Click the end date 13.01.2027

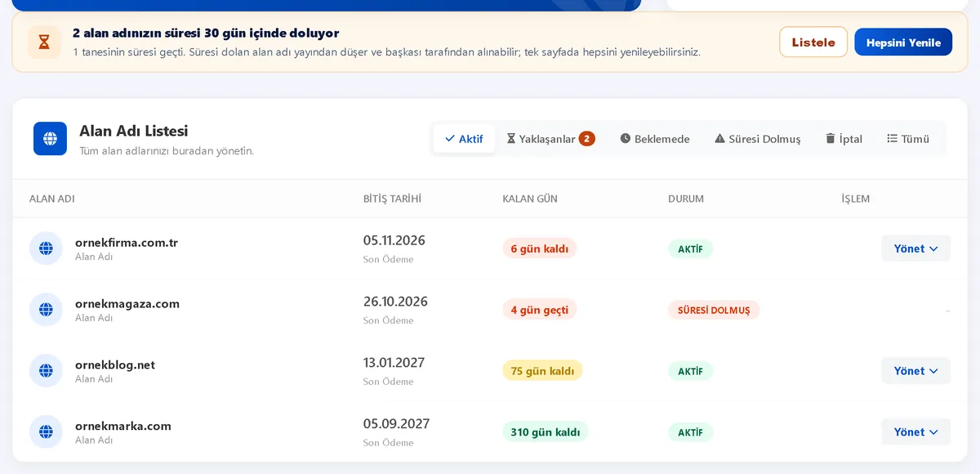click(x=394, y=363)
